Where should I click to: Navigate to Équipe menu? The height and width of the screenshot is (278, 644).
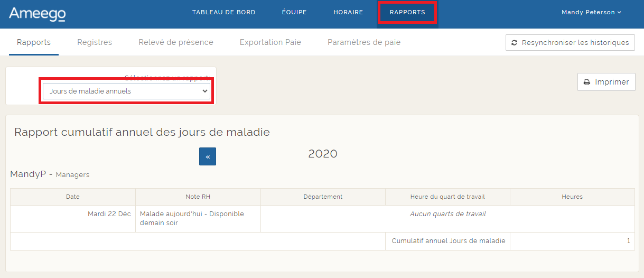coord(294,12)
